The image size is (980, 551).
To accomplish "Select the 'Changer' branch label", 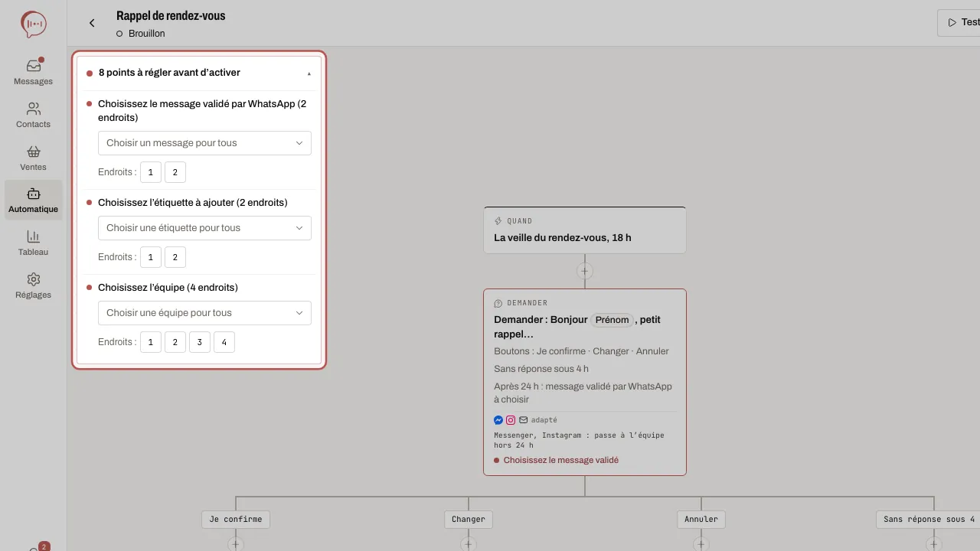I will 469,519.
